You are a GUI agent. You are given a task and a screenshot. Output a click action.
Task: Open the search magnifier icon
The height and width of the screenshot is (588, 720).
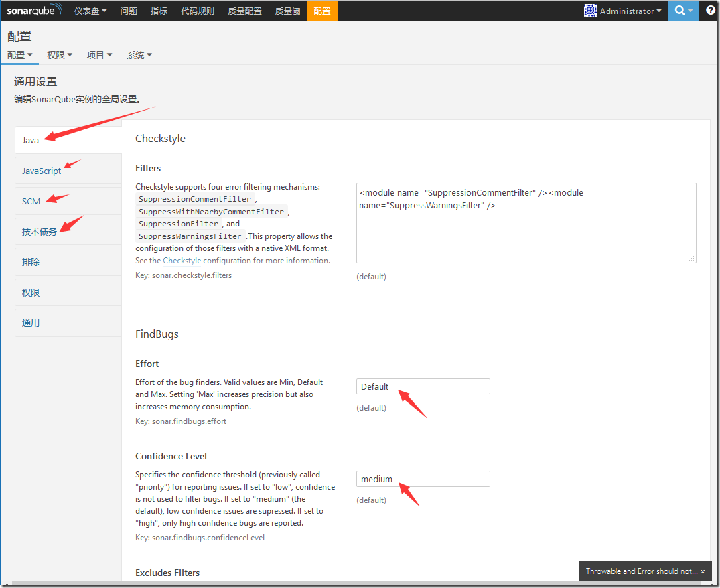pos(683,11)
